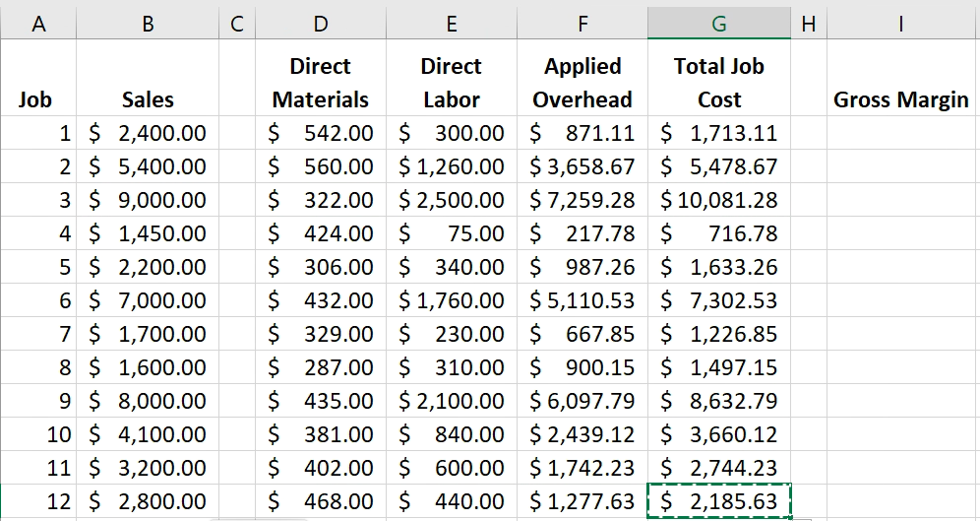Select Applied Overhead cell 871.11

[x=582, y=133]
